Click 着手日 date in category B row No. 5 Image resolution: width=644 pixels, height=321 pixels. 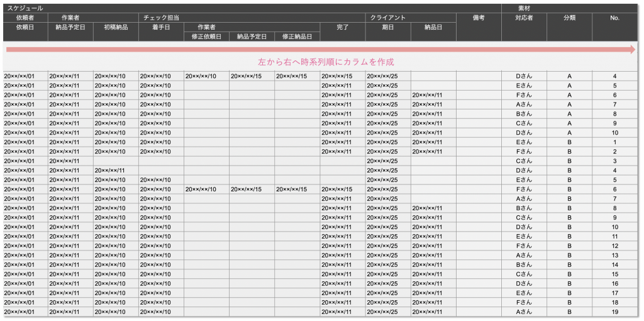click(x=162, y=180)
